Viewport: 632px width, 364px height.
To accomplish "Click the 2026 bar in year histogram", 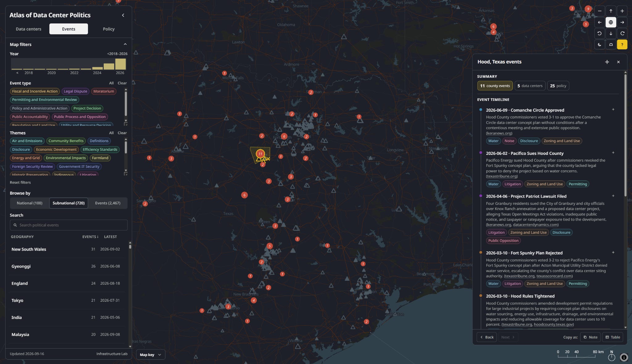I will [x=120, y=64].
